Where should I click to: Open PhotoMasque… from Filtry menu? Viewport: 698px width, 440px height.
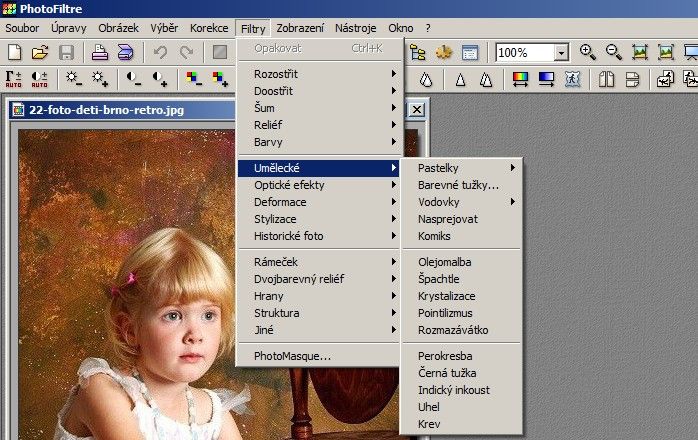(x=319, y=356)
